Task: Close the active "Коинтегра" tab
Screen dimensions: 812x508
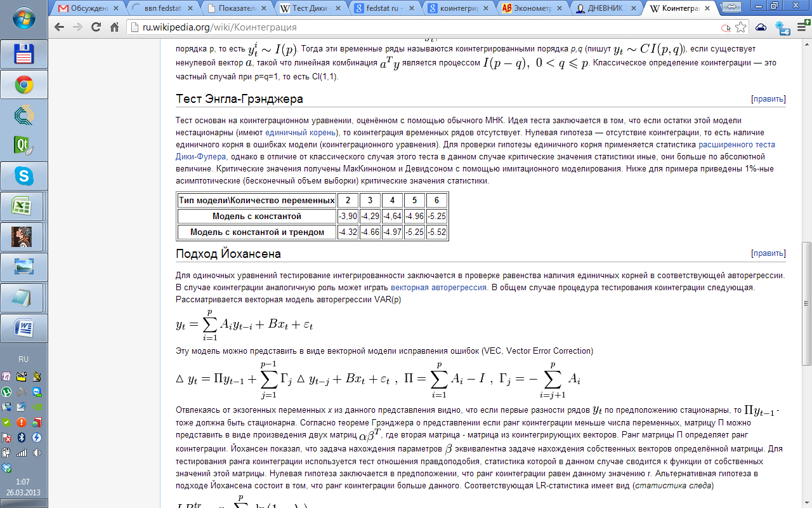Action: pyautogui.click(x=707, y=8)
